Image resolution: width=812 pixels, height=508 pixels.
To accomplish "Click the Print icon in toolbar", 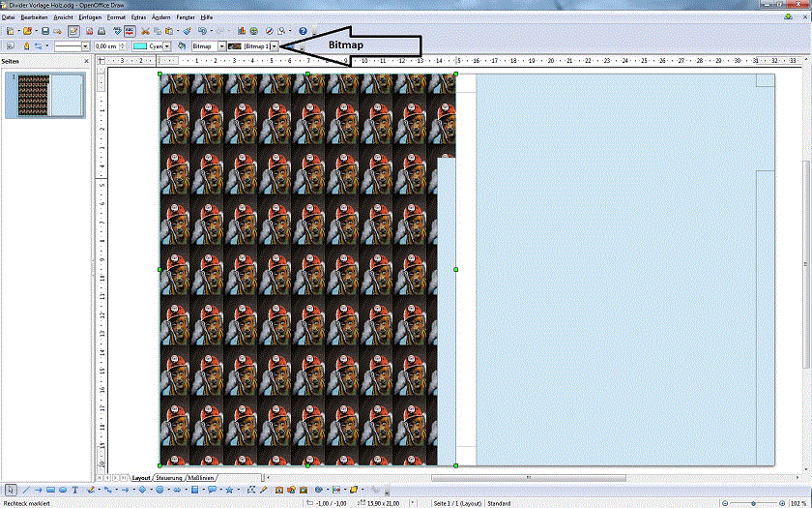I will click(x=100, y=32).
